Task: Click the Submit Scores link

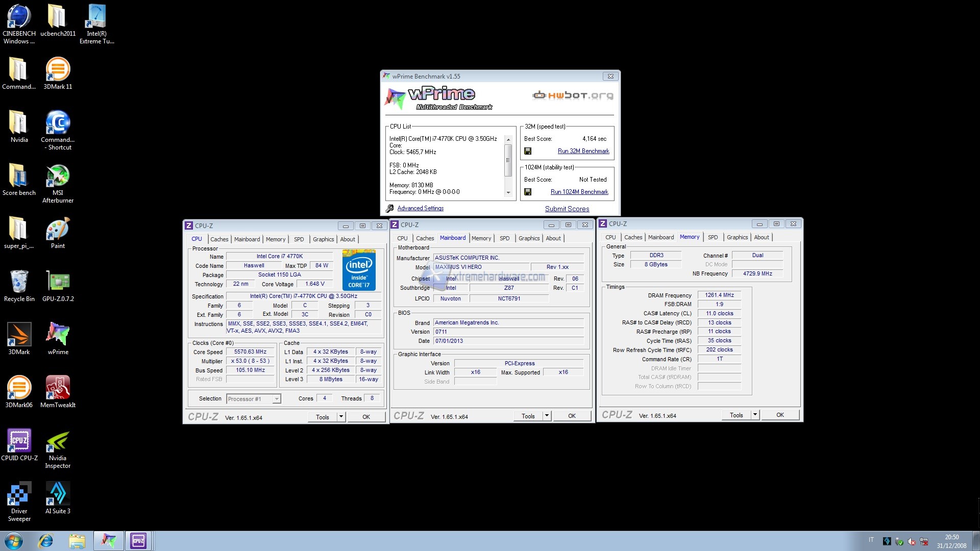Action: [x=567, y=209]
